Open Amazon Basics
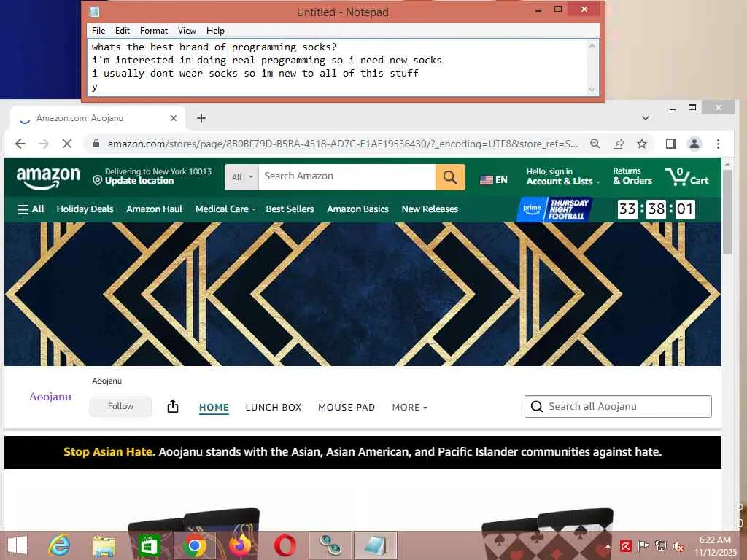 pyautogui.click(x=357, y=209)
